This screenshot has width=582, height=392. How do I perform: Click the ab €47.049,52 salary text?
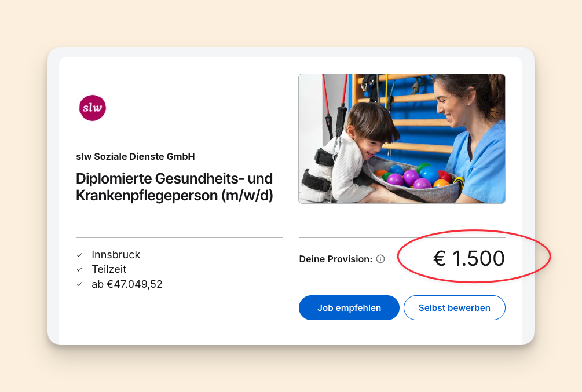127,284
